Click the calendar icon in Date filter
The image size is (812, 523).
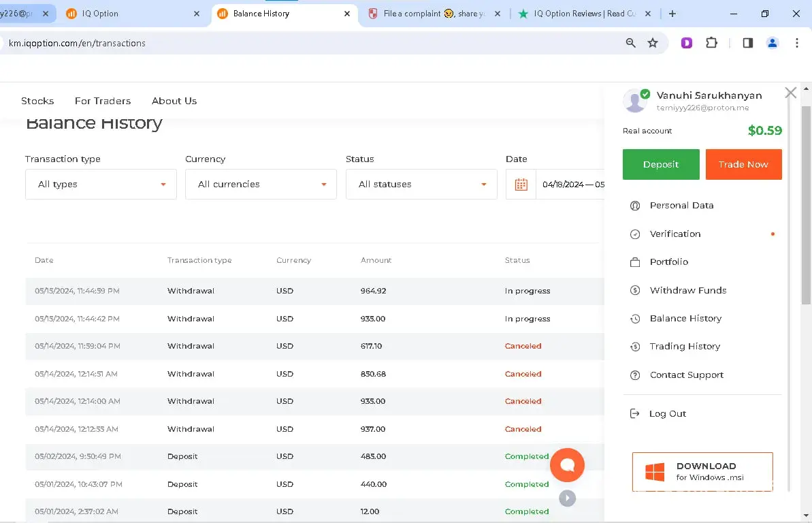pos(521,185)
